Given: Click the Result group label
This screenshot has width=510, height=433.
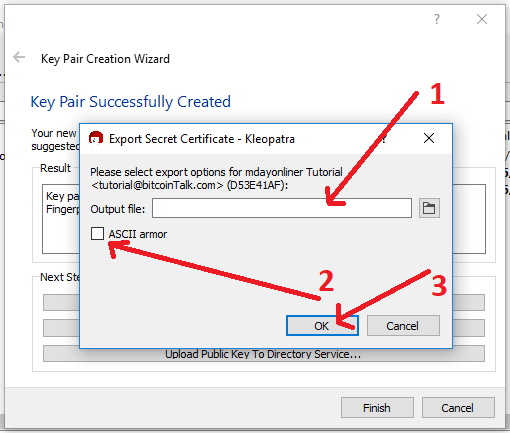Looking at the screenshot, I should [55, 168].
